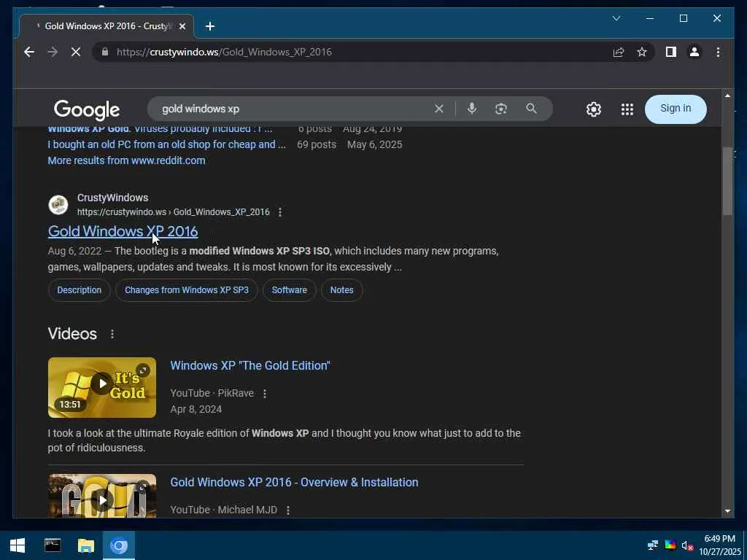747x560 pixels.
Task: Click the address bar URL
Action: (x=224, y=52)
